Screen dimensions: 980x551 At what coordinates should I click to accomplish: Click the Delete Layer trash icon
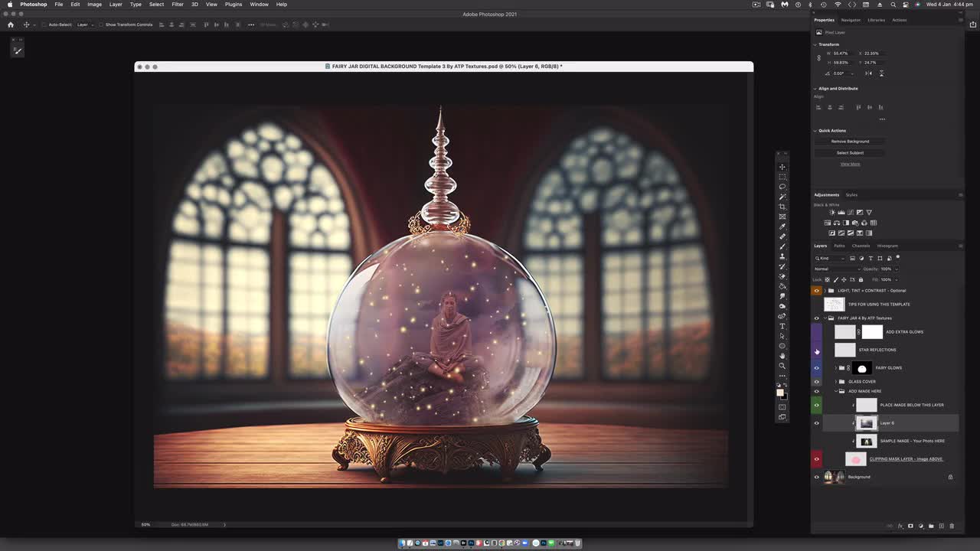(x=950, y=525)
